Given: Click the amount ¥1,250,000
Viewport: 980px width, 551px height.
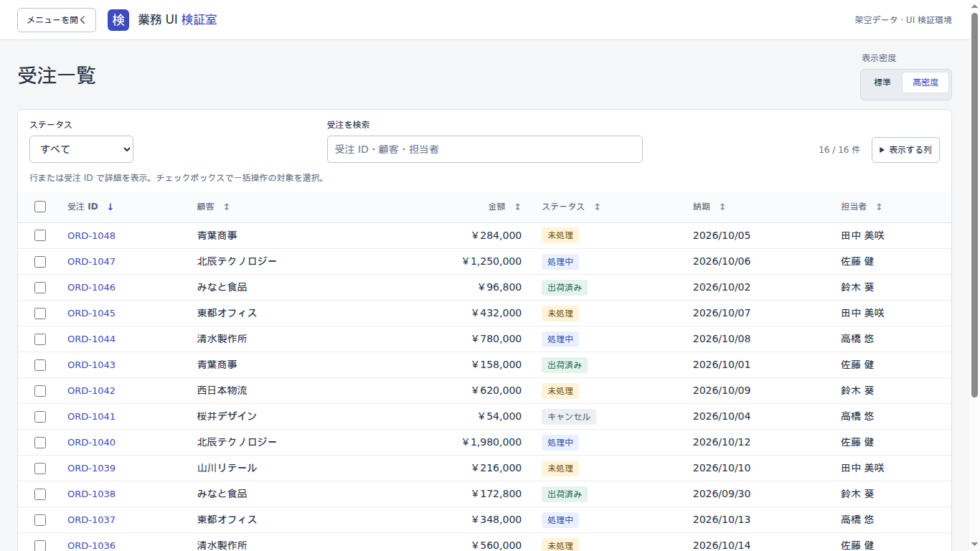Looking at the screenshot, I should pos(491,261).
